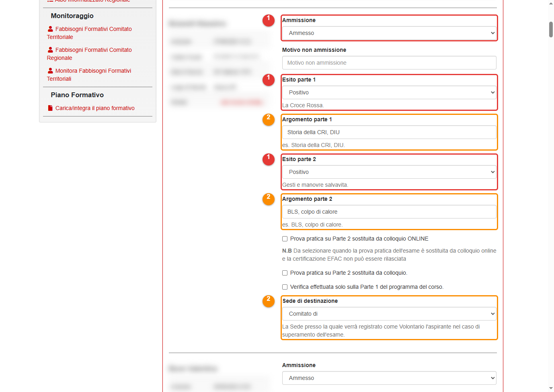Open Sede di destinazione dropdown
The height and width of the screenshot is (392, 554).
(389, 314)
